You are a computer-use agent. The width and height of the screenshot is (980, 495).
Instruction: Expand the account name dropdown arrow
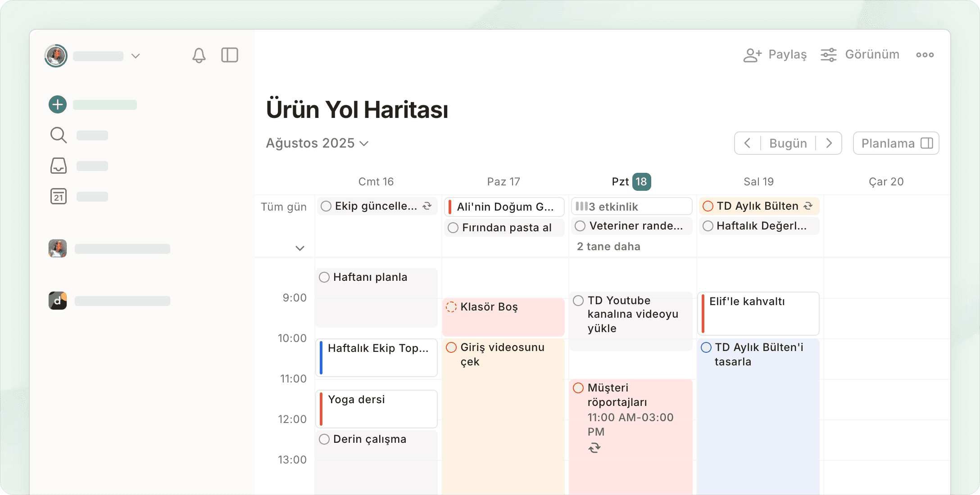pos(136,56)
